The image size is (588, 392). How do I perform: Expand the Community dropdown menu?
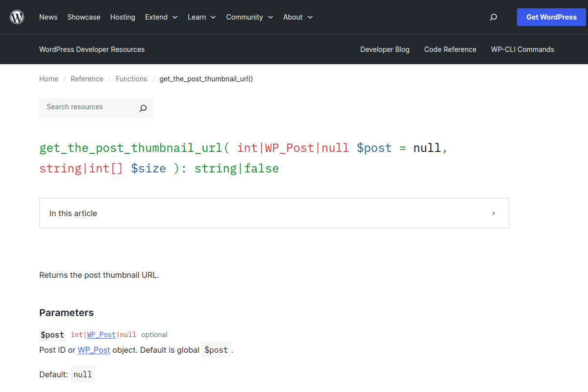(249, 17)
